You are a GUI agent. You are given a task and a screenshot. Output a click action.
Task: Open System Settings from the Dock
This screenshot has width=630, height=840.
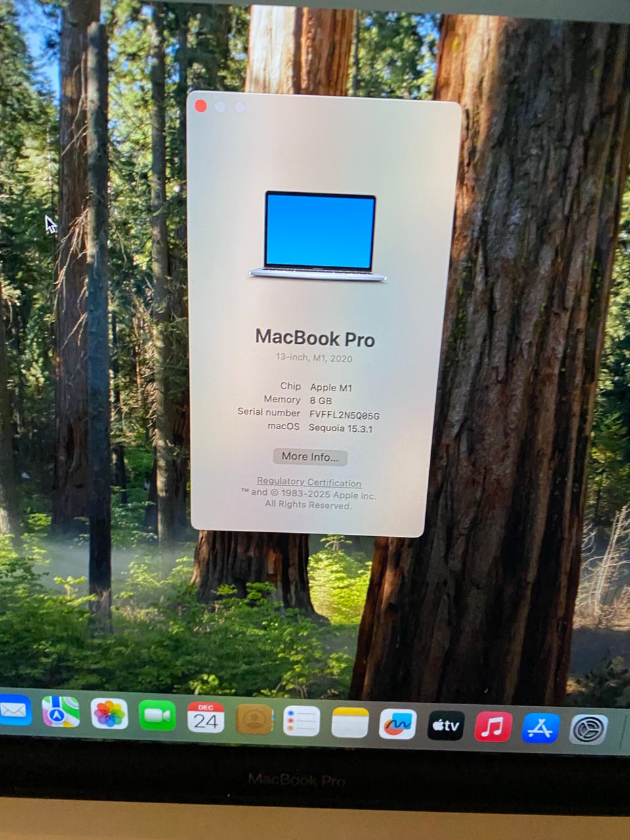click(x=588, y=729)
